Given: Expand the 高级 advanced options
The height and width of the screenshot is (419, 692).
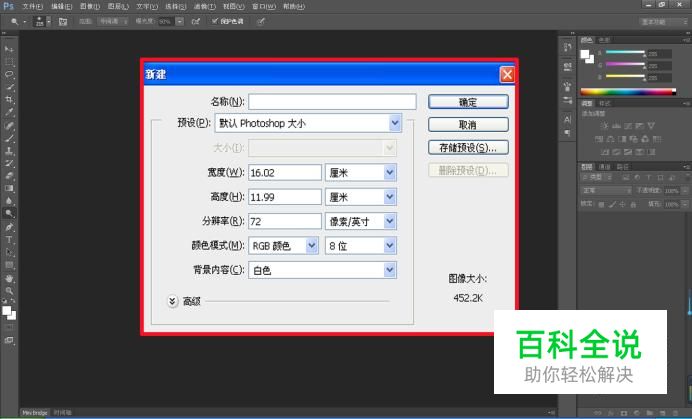Looking at the screenshot, I should (x=172, y=301).
